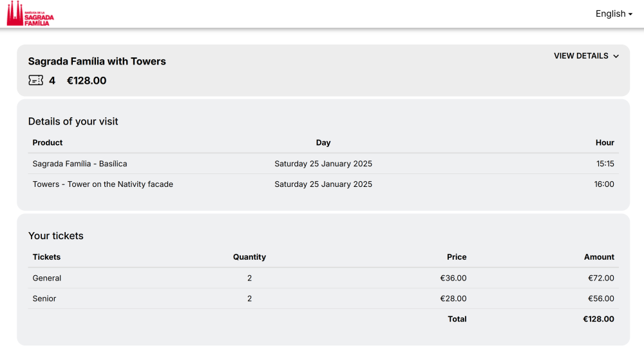644x350 pixels.
Task: Click the ticket icon beside quantity 4
Action: point(35,80)
